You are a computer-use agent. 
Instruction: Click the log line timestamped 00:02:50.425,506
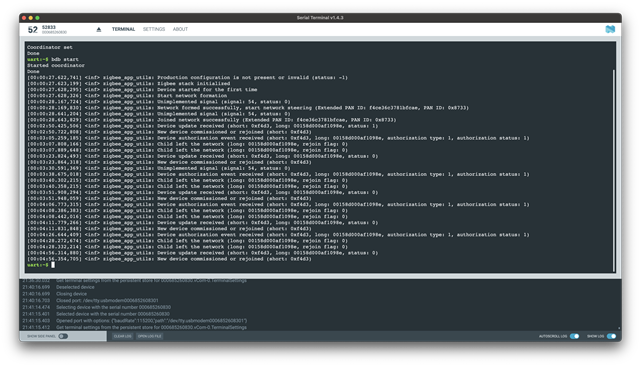coord(202,126)
